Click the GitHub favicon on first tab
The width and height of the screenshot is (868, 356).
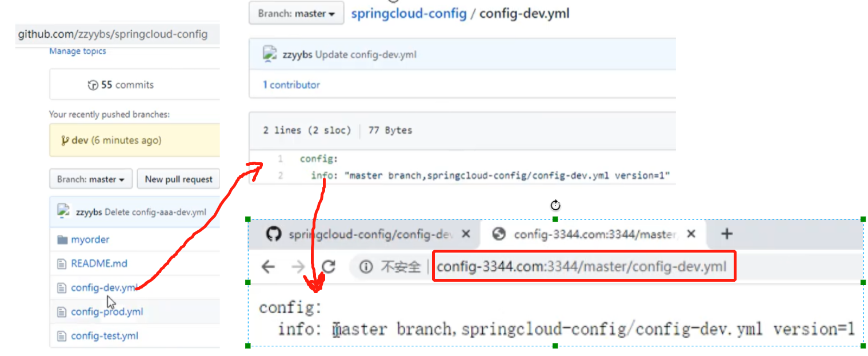click(274, 234)
